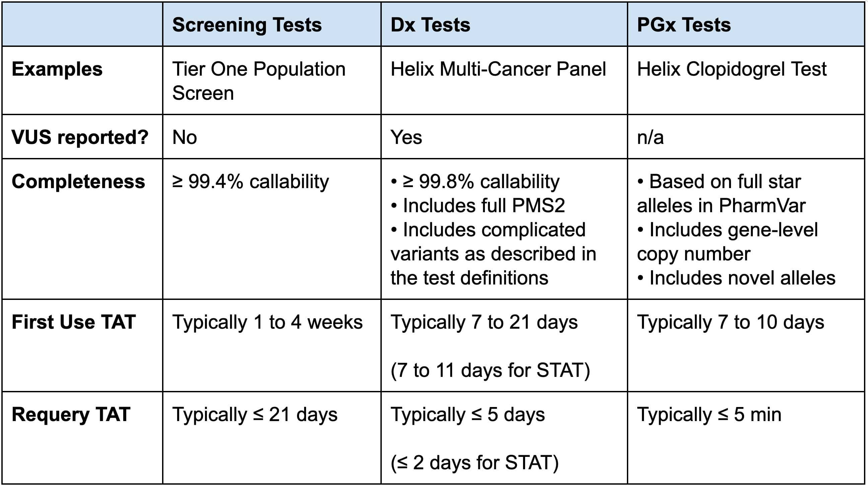Click the "Typically 1 to 4 weeks" cell
This screenshot has width=868, height=486.
(267, 322)
